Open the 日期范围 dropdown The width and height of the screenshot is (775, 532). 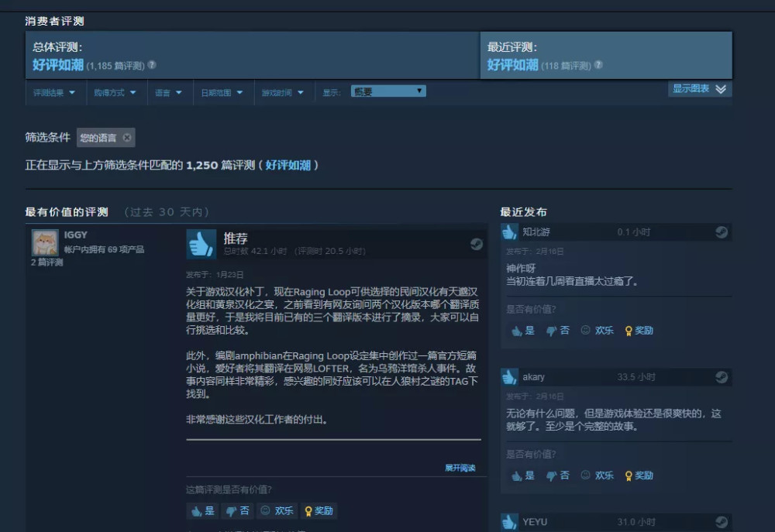coord(222,91)
